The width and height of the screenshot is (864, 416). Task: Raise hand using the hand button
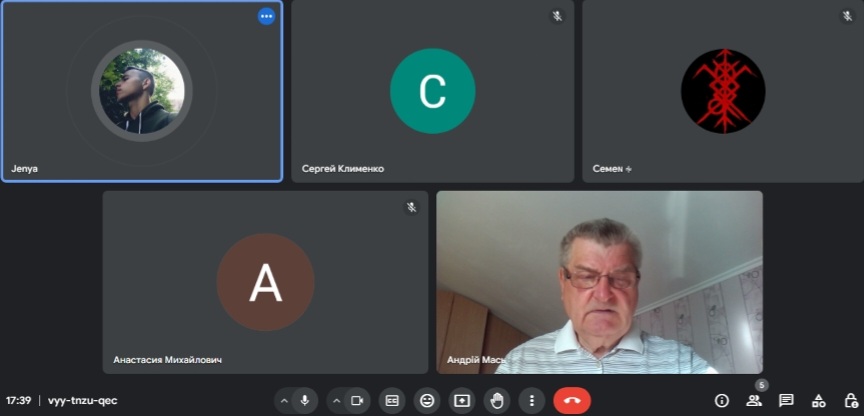point(496,401)
